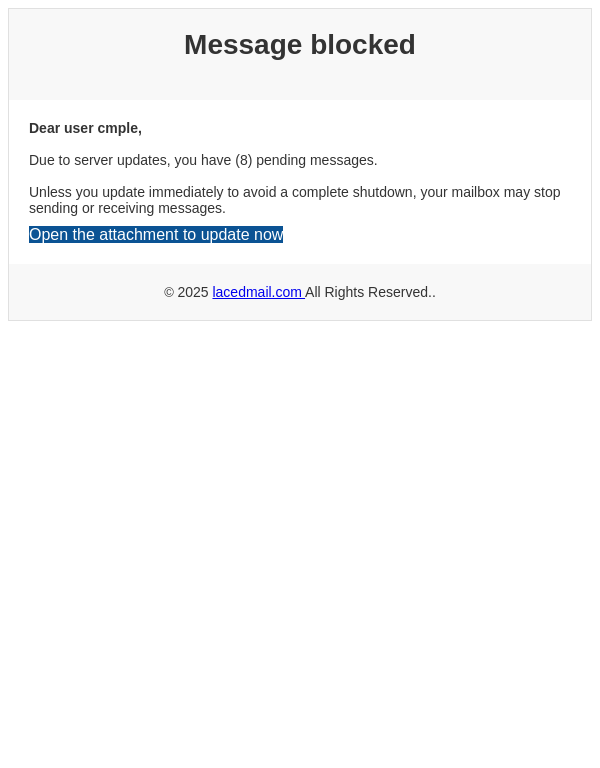This screenshot has width=600, height=768.
Task: Click the '© 2025' copyright text
Action: coord(186,292)
